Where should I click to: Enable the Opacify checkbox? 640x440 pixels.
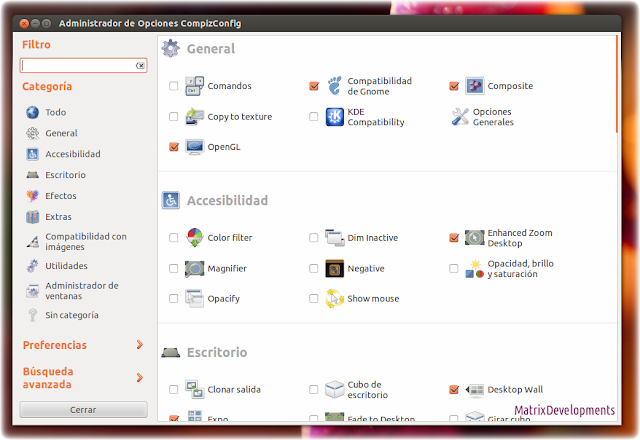(174, 299)
